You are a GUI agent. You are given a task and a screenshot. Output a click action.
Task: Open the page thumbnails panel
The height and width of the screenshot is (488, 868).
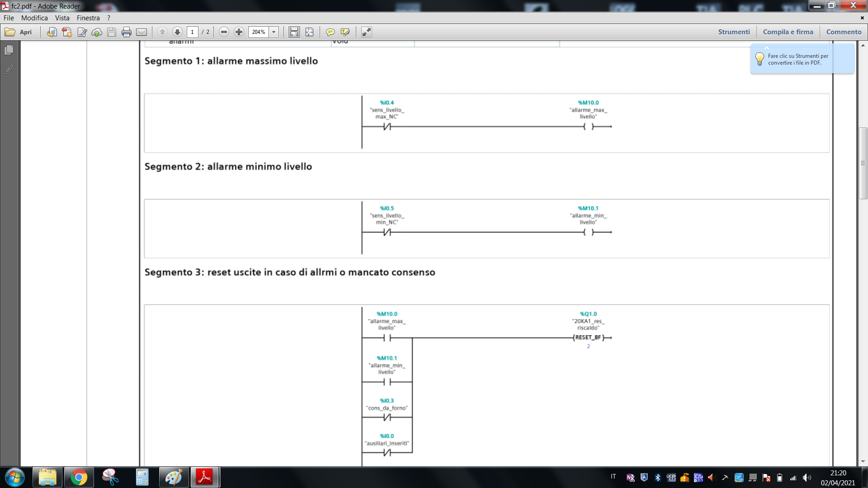point(9,50)
